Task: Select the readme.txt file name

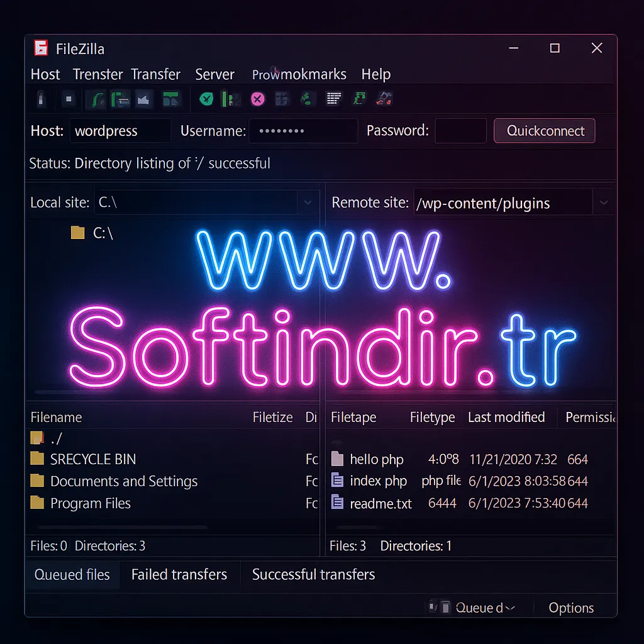Action: click(x=380, y=503)
